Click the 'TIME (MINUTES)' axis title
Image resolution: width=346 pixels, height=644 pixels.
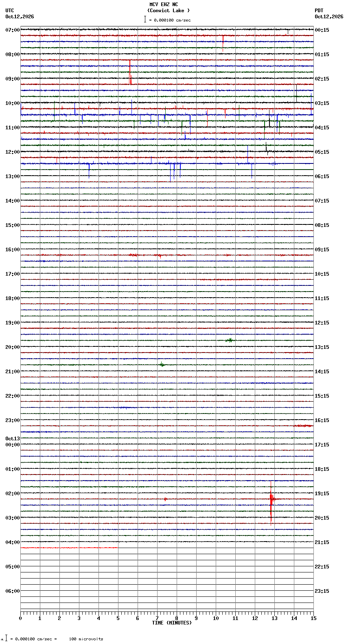[x=172, y=623]
